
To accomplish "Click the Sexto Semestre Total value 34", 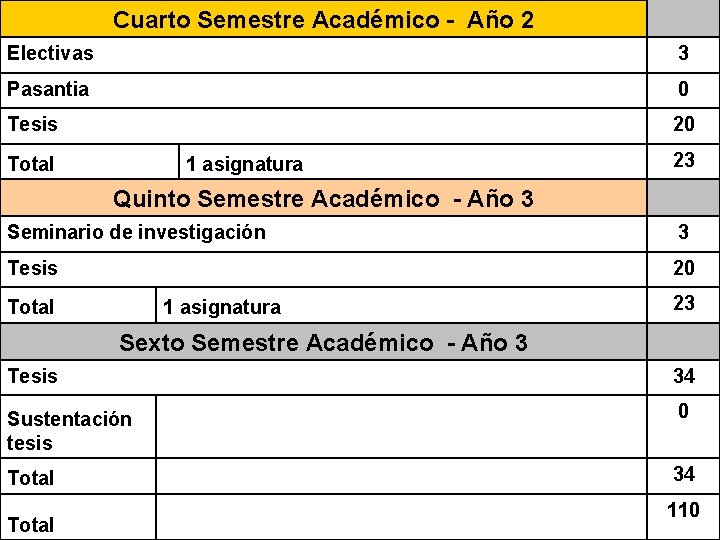I will coord(683,474).
